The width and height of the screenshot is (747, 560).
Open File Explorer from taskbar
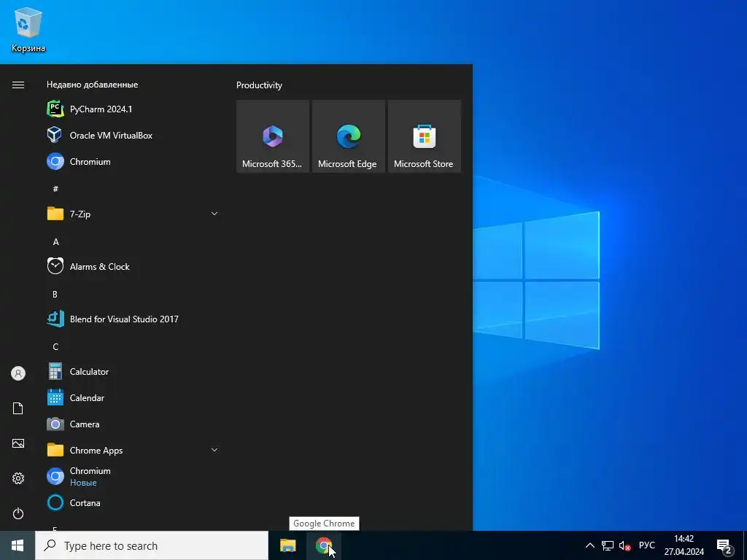coord(287,545)
